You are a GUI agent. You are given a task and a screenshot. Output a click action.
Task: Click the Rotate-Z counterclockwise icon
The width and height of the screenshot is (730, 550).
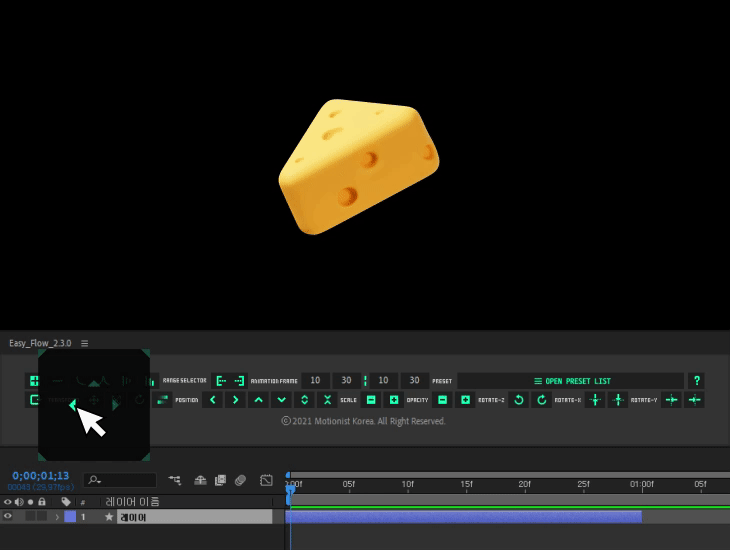(519, 400)
